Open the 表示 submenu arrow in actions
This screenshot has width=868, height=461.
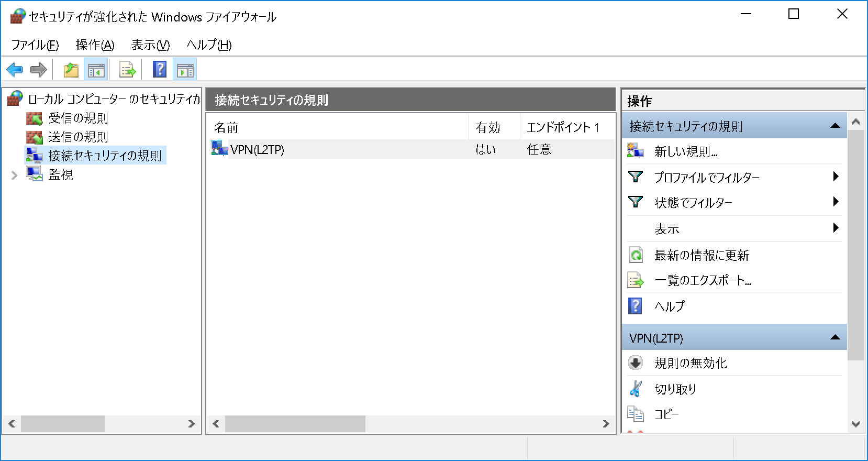(x=836, y=228)
